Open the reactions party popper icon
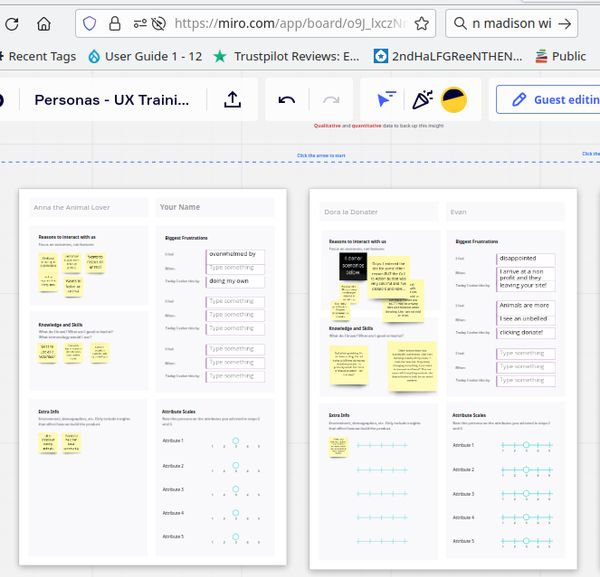Viewport: 600px width, 577px height. click(422, 100)
